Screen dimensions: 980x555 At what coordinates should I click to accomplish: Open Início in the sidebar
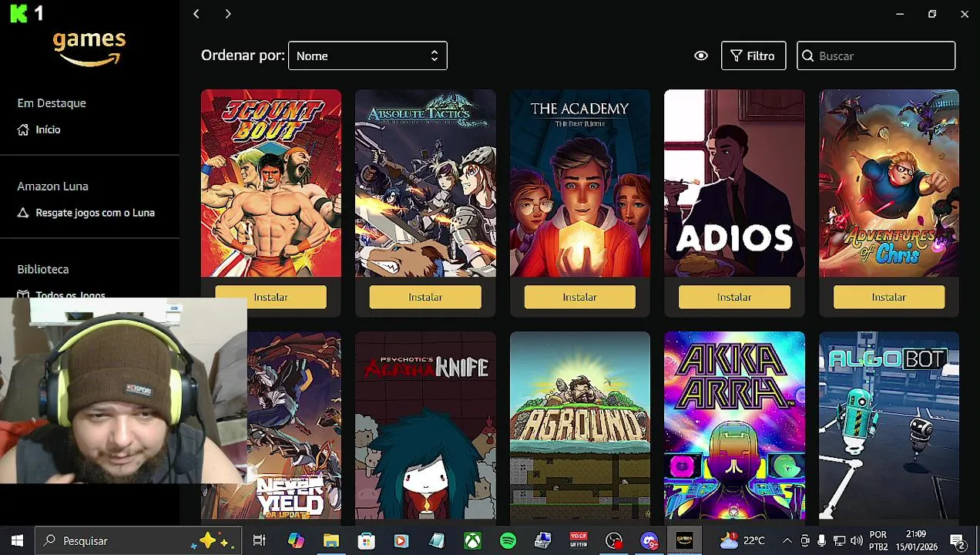coord(48,129)
